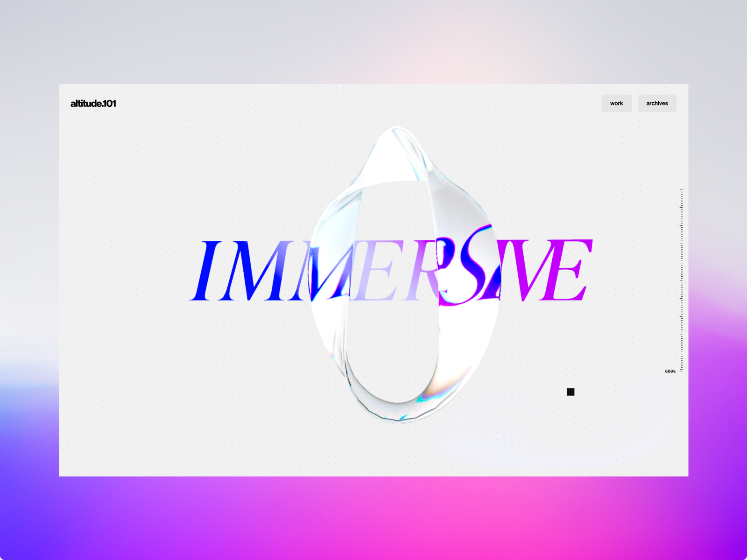Click the bottom curve of the glass ring
Viewport: 747px width, 560px height.
click(398, 411)
